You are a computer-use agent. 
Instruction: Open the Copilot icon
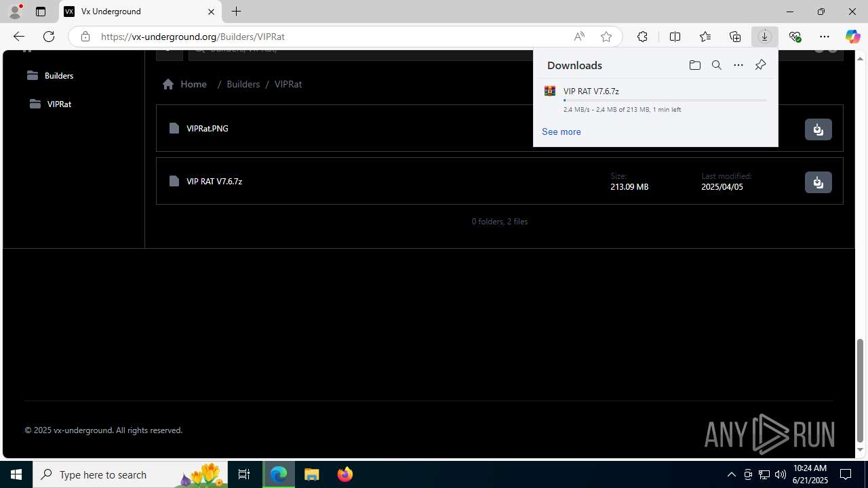pyautogui.click(x=852, y=37)
